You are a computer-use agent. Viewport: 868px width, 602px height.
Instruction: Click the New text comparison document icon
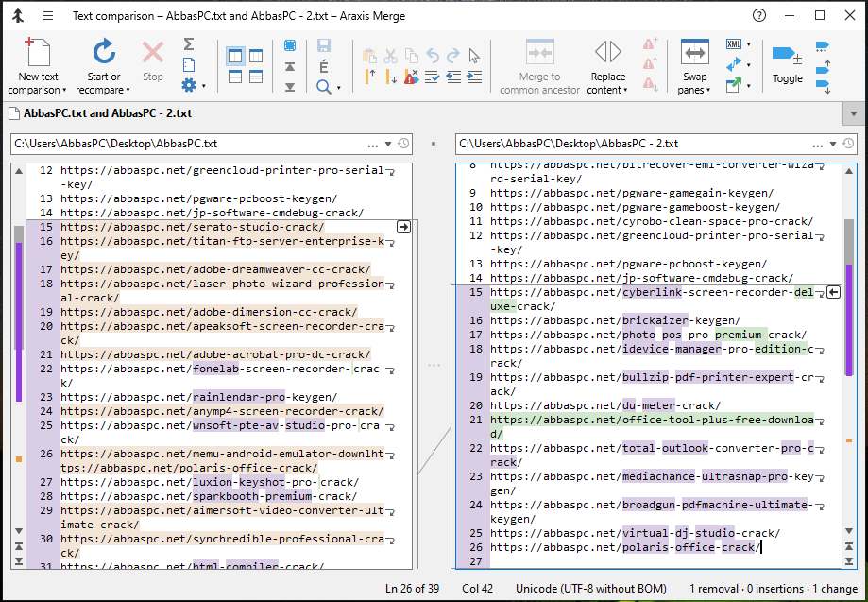click(38, 52)
